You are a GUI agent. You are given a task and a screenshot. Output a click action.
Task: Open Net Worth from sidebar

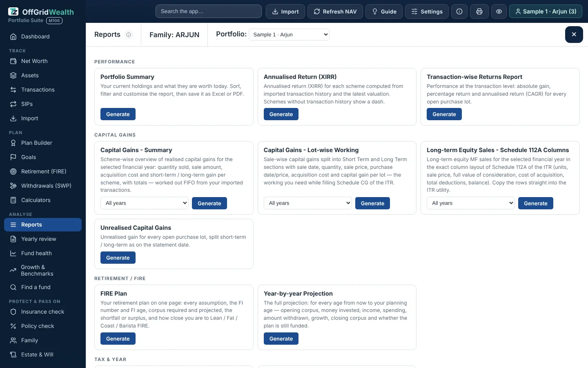coord(43,61)
